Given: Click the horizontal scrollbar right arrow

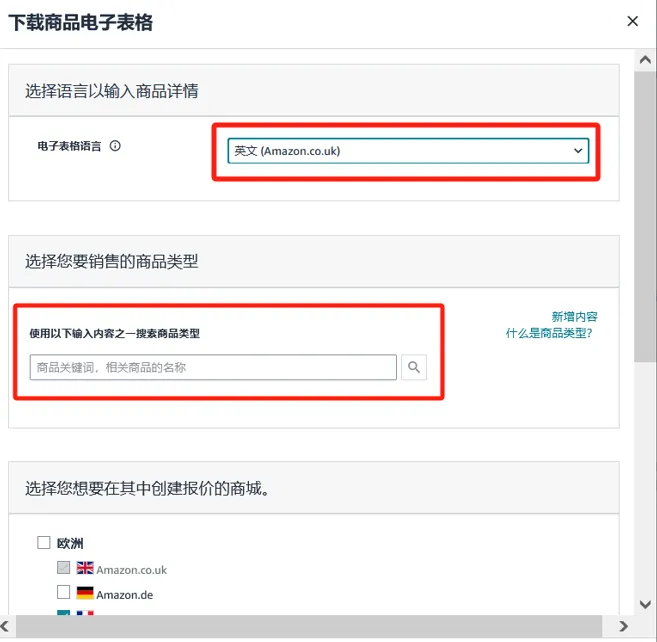Looking at the screenshot, I should (x=624, y=626).
